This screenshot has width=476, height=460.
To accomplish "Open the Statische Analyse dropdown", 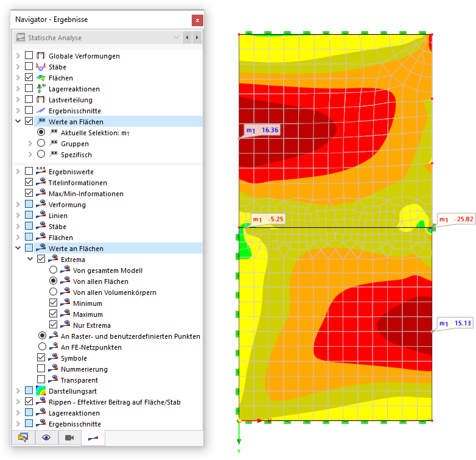I will point(176,37).
